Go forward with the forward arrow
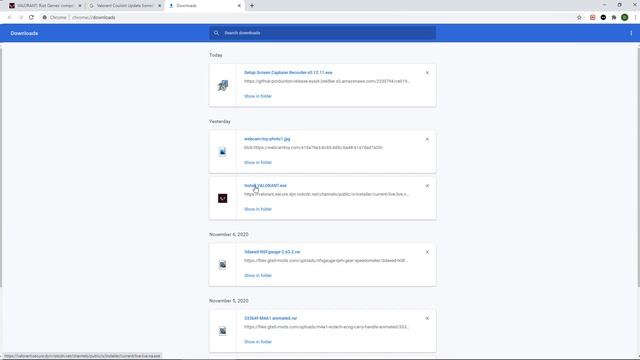The image size is (640, 360). click(x=20, y=18)
